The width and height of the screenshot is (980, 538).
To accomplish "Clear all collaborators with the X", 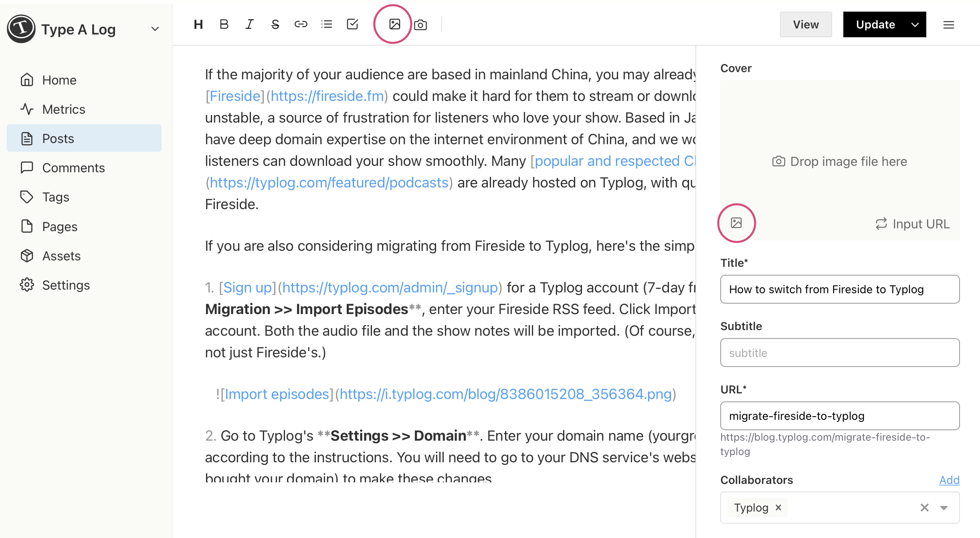I will point(924,508).
